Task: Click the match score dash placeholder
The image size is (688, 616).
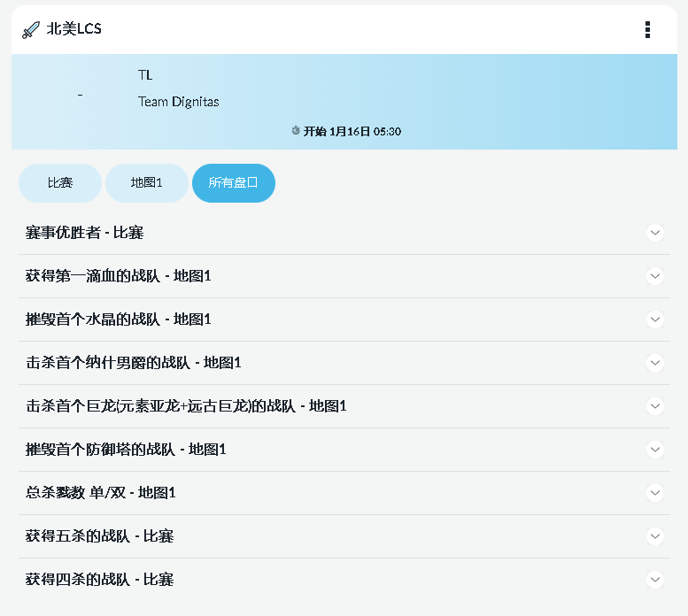Action: 80,95
